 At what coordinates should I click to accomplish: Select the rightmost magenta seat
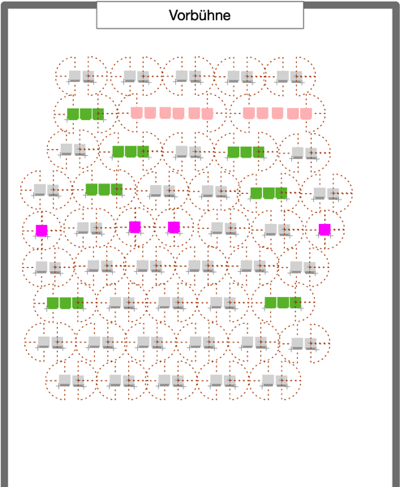click(325, 230)
